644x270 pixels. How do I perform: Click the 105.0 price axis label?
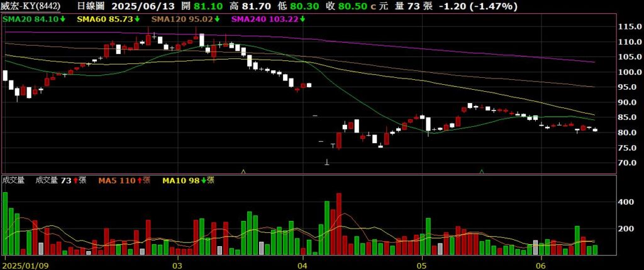(630, 57)
